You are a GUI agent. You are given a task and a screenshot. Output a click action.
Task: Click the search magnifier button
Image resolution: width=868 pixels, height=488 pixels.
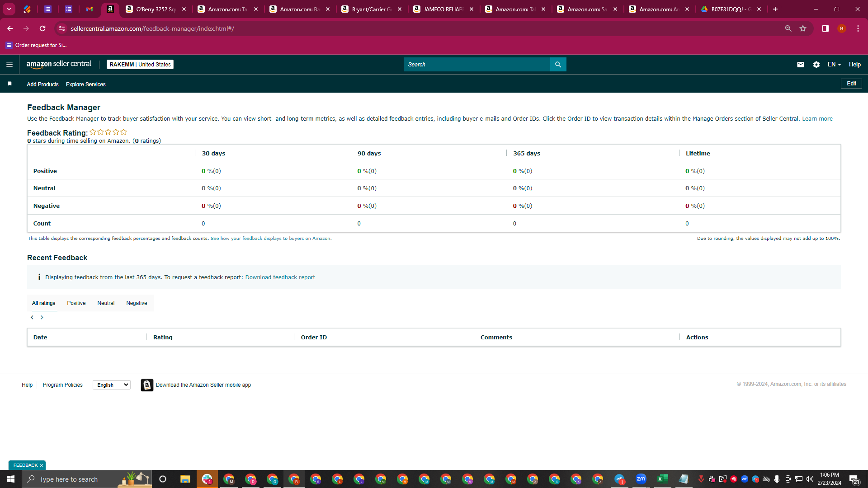pyautogui.click(x=558, y=65)
